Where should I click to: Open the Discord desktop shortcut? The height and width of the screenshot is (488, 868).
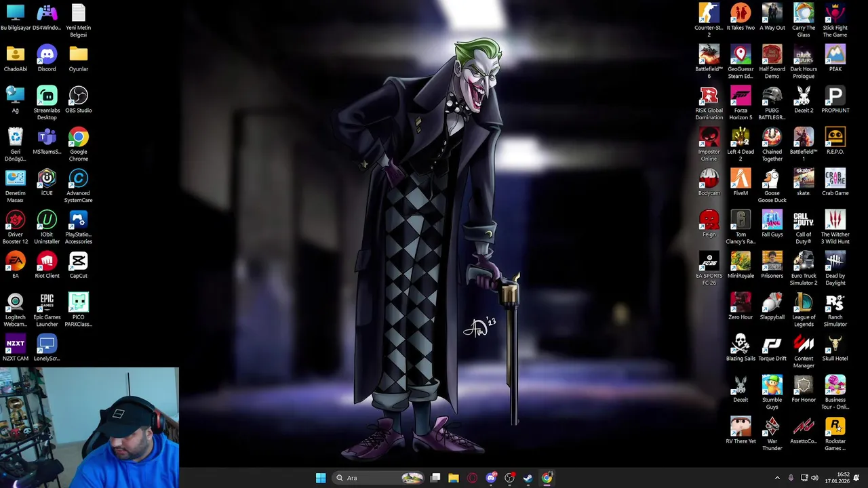pos(47,59)
